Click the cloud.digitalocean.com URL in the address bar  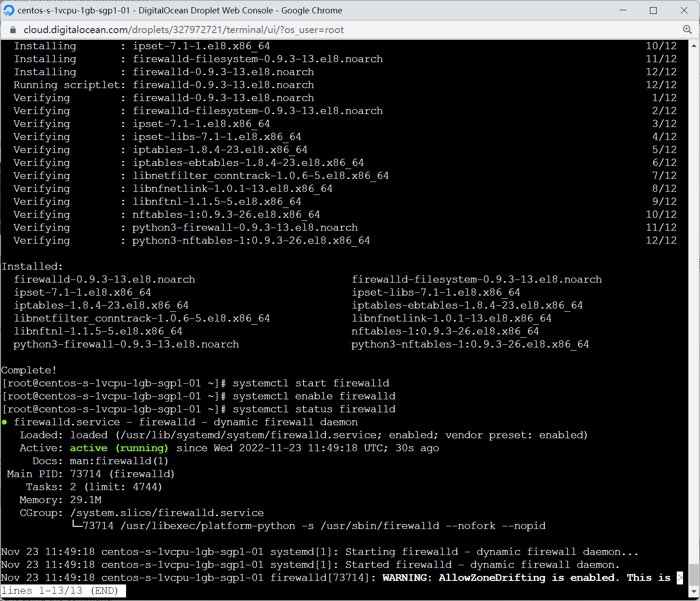click(x=183, y=30)
